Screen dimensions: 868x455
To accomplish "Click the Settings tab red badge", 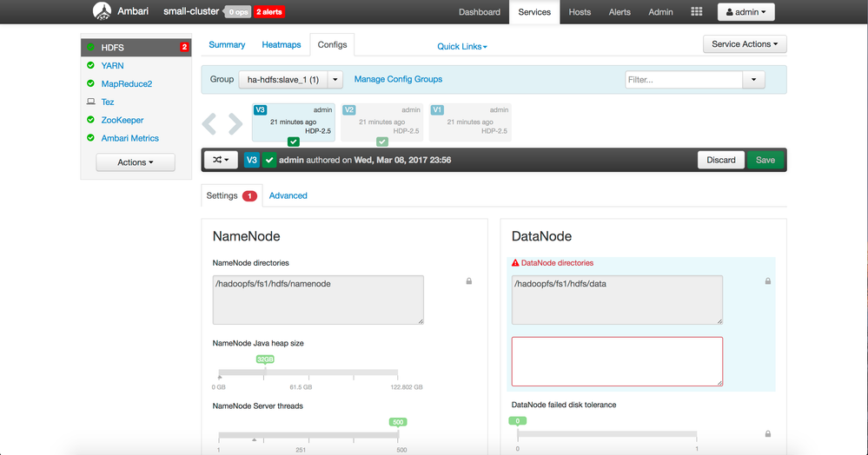I will pos(249,196).
